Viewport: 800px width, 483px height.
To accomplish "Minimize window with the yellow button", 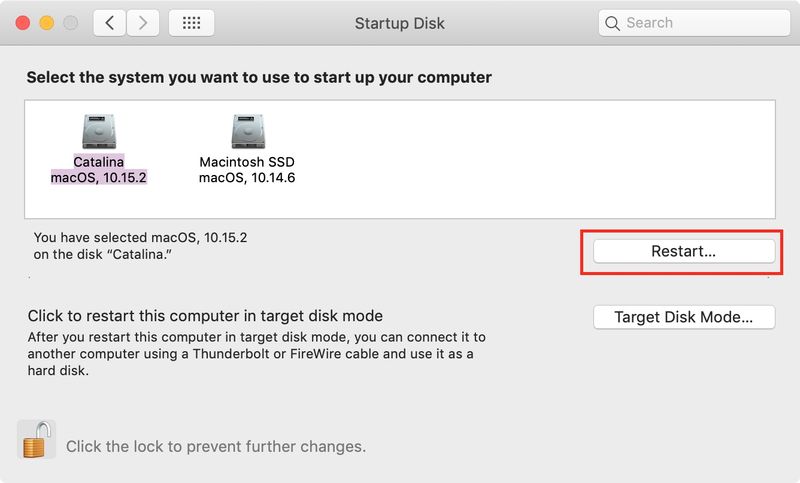I will coord(46,23).
